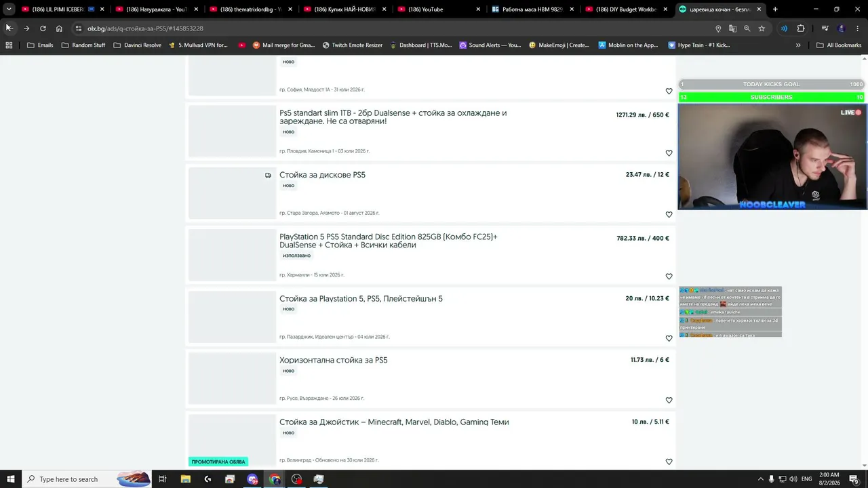Screen dimensions: 868x488
Task: Open the blue sound-wave extension
Action: 784,28
